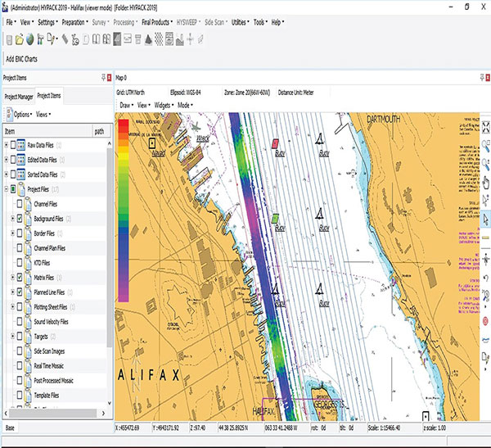Screen dimensions: 491x448
Task: Select the Project Items tab
Action: point(49,96)
